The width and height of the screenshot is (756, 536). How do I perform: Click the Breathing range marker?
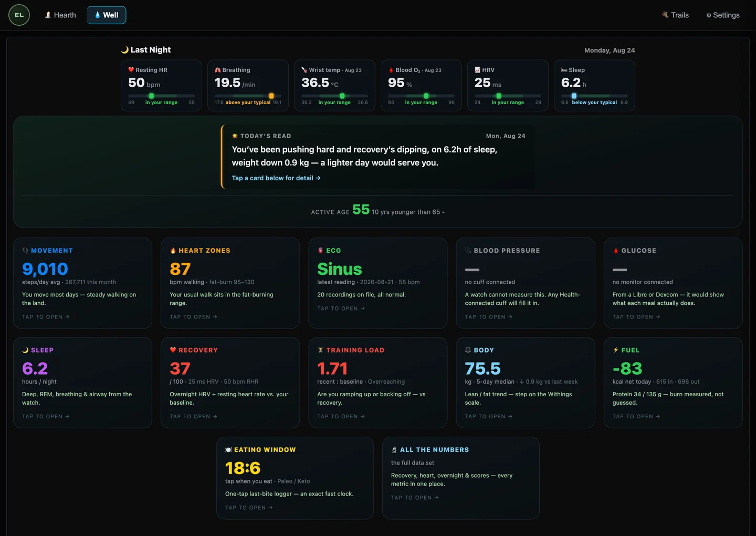tap(271, 96)
